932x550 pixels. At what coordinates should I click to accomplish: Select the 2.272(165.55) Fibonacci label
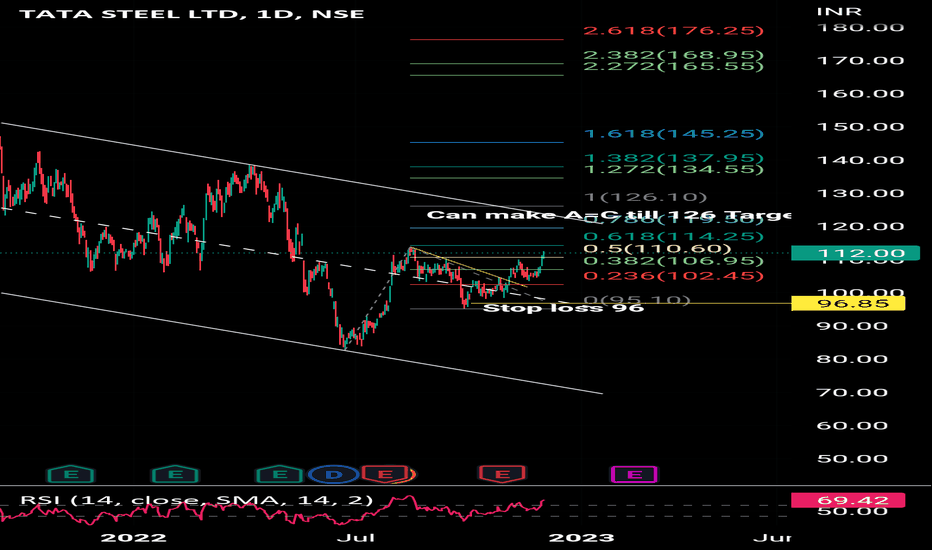point(673,66)
